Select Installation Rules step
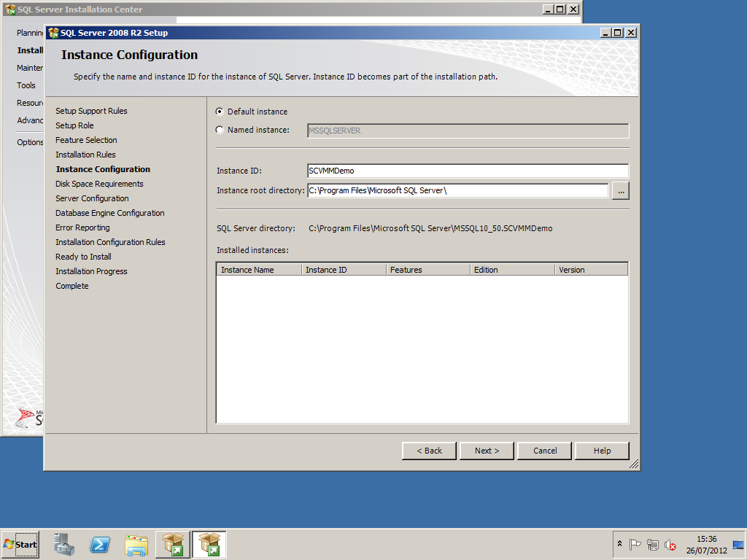The height and width of the screenshot is (560, 747). click(x=85, y=155)
